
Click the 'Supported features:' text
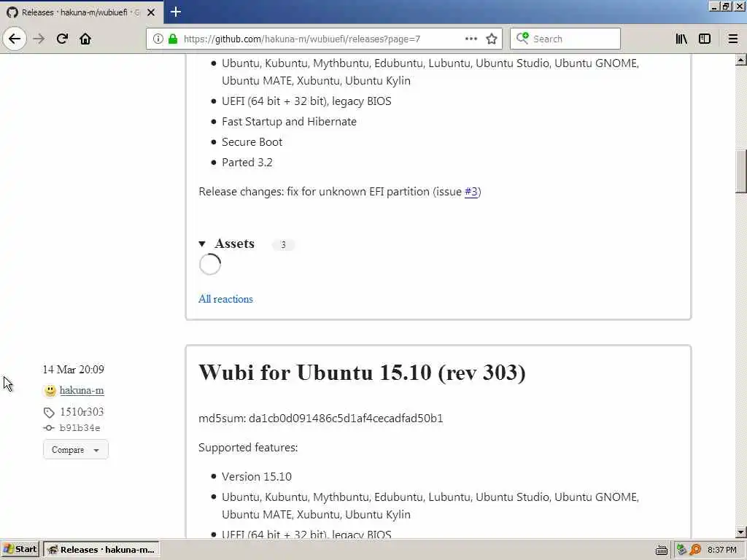tap(248, 448)
